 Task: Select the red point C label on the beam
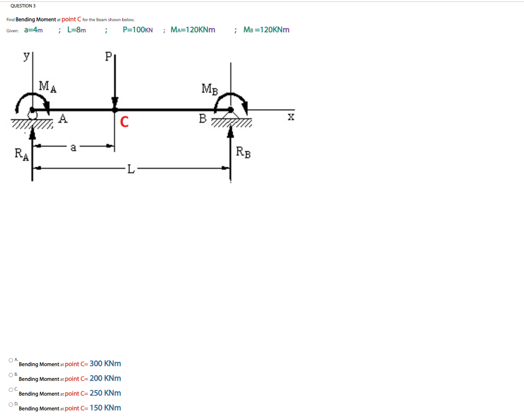click(x=124, y=121)
